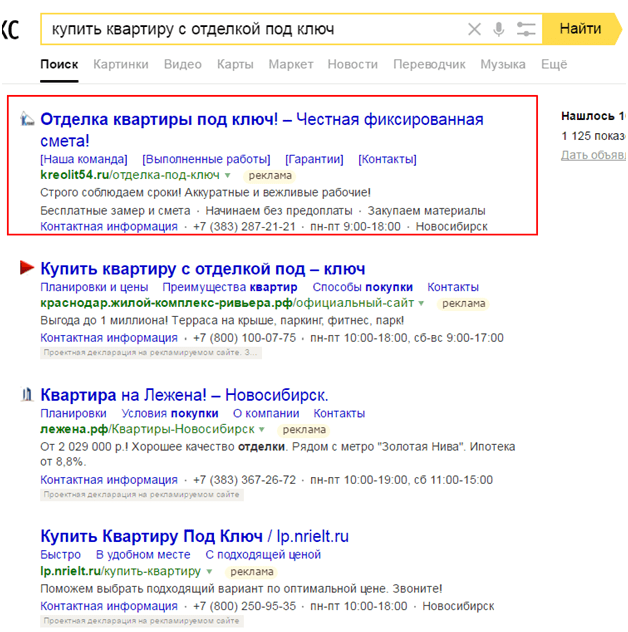This screenshot has height=632, width=628.
Task: Click реклама label of Riviera ad
Action: click(x=464, y=304)
